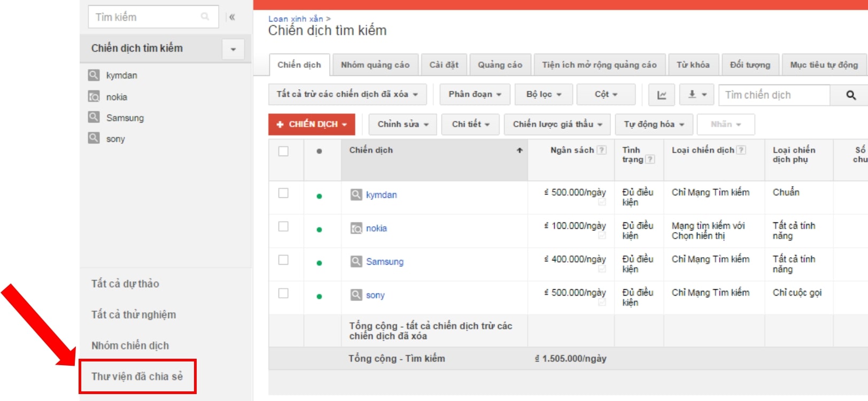Switch to the Cài đặt tab
This screenshot has height=401, width=868.
tap(444, 65)
